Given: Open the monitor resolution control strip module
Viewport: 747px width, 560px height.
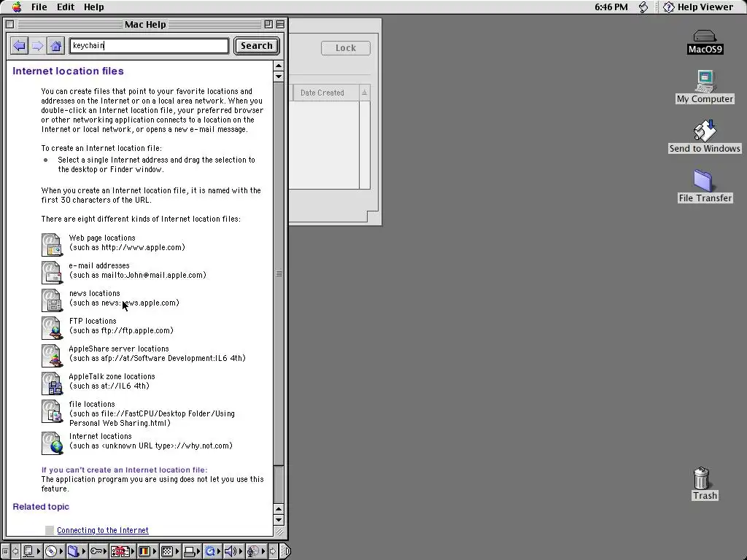Looking at the screenshot, I should pyautogui.click(x=170, y=551).
